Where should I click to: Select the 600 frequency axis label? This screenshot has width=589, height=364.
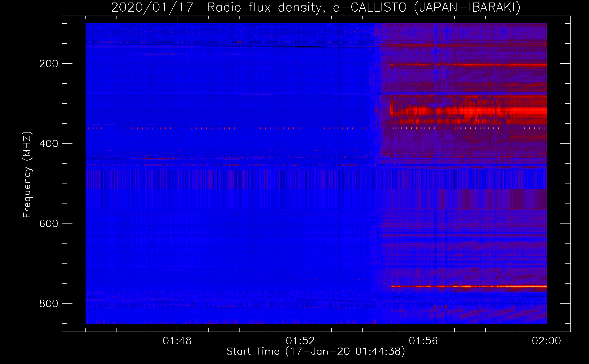pyautogui.click(x=49, y=223)
